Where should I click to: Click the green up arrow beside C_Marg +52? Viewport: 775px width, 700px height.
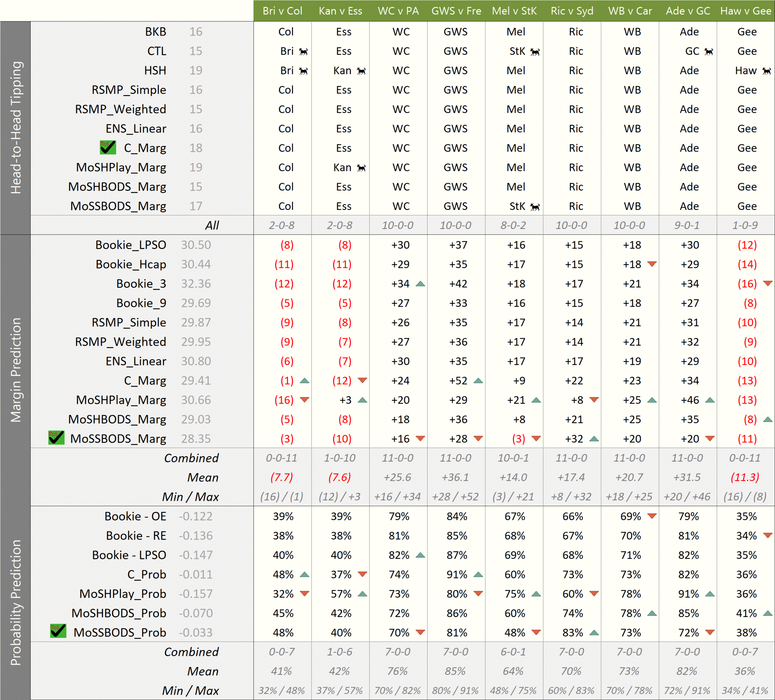tap(478, 381)
